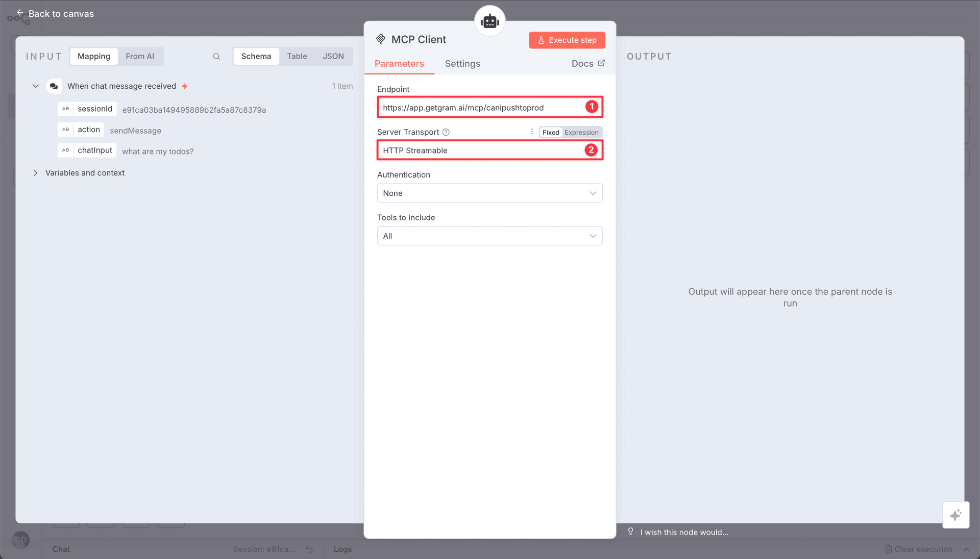Click the Server Transport help icon
Viewport: 980px width, 559px height.
[x=446, y=132]
